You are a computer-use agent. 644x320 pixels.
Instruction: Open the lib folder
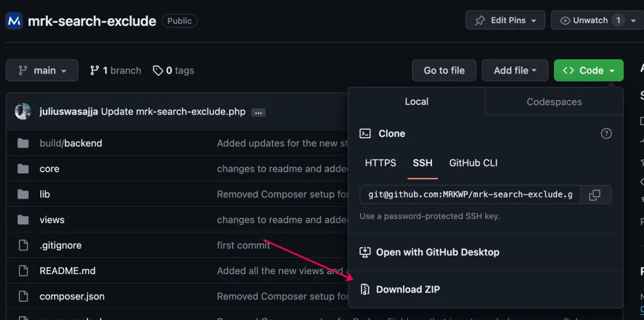(45, 194)
